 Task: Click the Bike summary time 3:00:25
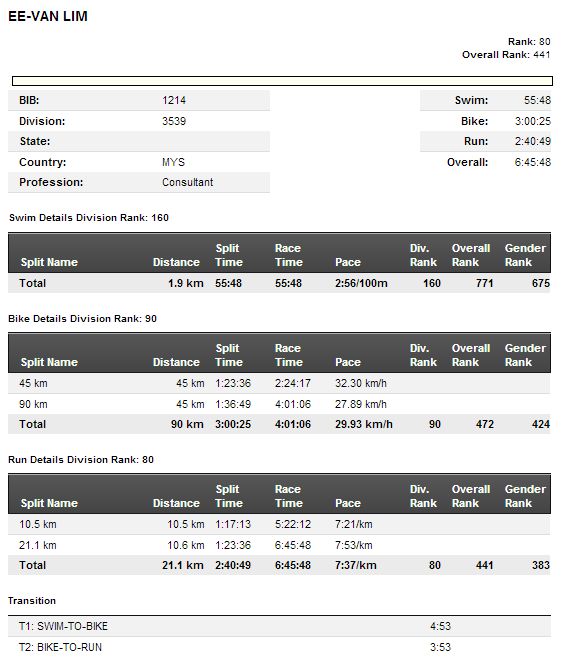pos(533,121)
